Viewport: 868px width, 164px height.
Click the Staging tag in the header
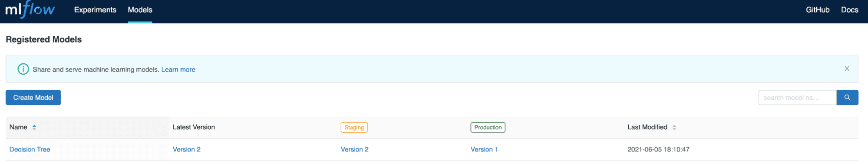[x=354, y=128]
